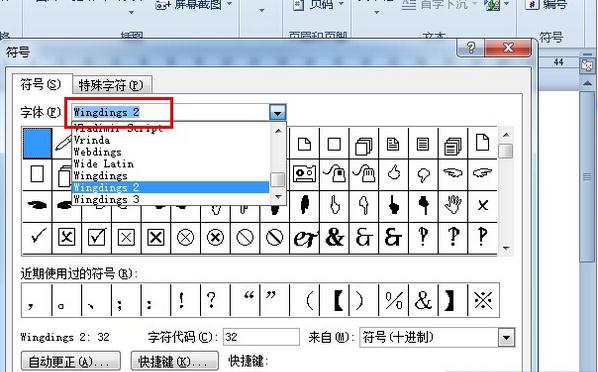Click the font list scrollbar thumb
Viewport: 598px width, 372px height.
coord(278,179)
